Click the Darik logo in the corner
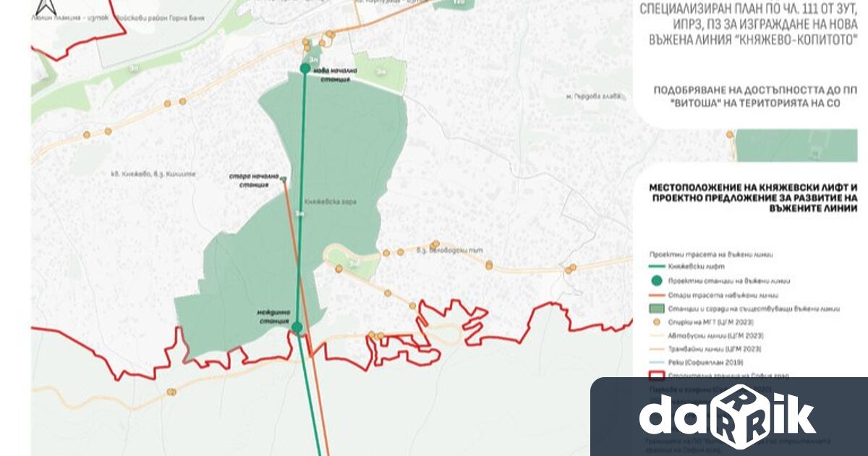 pos(727,416)
